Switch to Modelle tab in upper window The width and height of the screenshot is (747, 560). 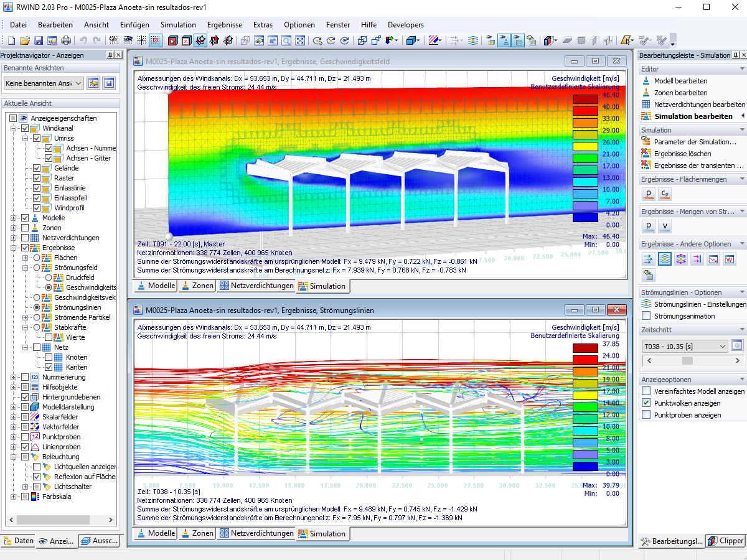pos(156,286)
